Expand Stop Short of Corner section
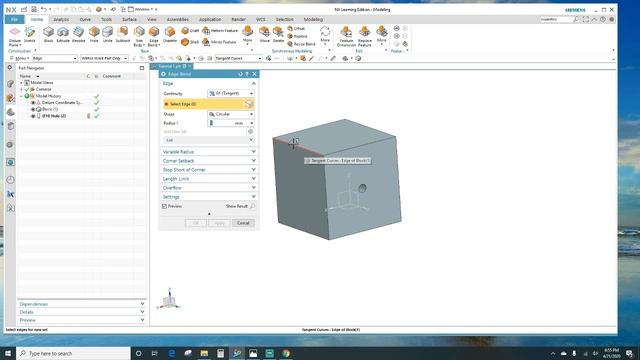Viewport: 640px width, 360px height. [x=209, y=169]
